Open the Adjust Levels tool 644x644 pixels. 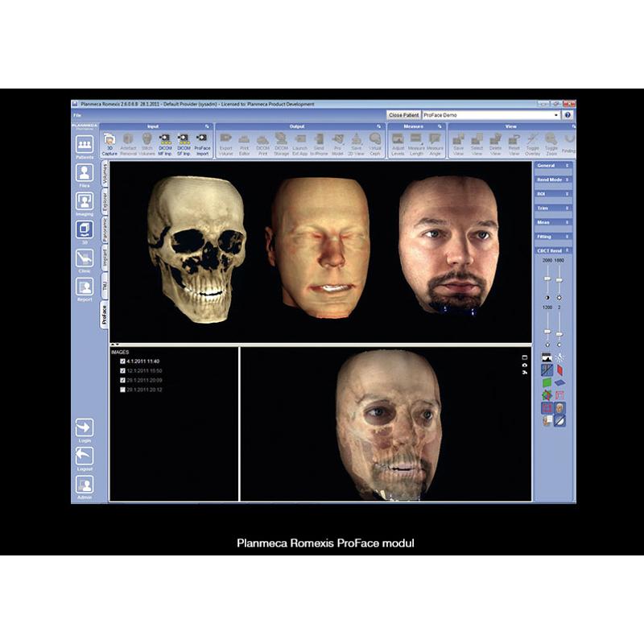pos(398,144)
